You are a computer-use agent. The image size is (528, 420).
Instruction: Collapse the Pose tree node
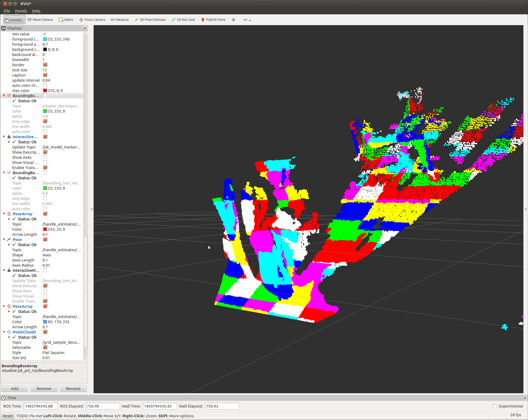pyautogui.click(x=4, y=240)
